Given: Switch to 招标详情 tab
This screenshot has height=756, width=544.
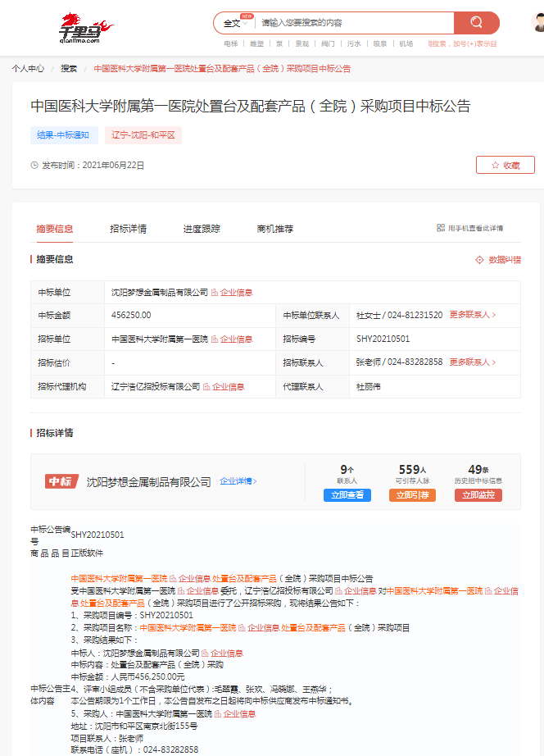Looking at the screenshot, I should pos(128,229).
